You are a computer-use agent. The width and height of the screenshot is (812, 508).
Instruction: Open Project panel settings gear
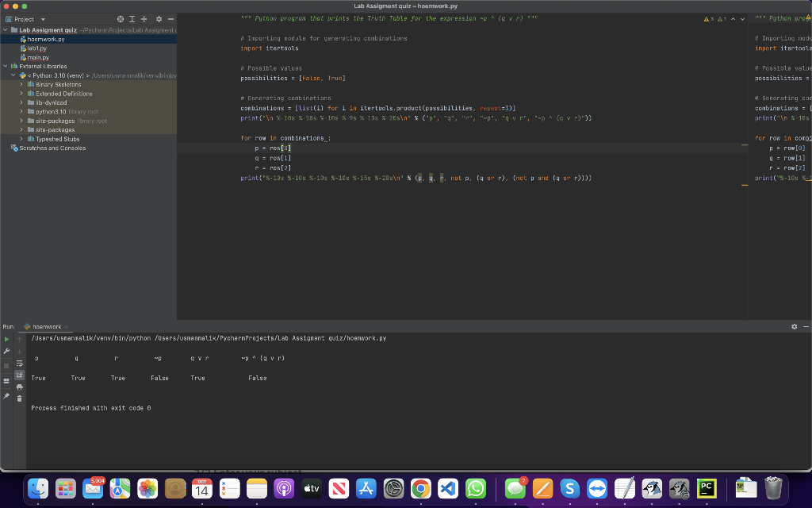click(159, 19)
